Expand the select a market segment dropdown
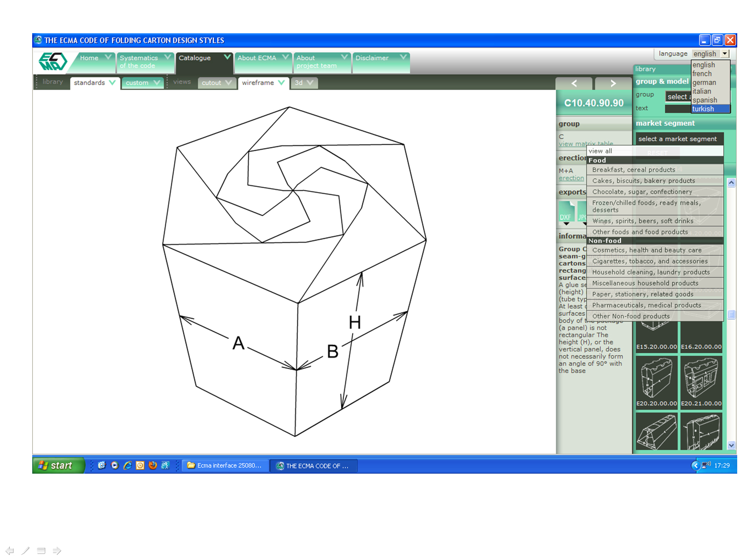The image size is (747, 560). 679,139
